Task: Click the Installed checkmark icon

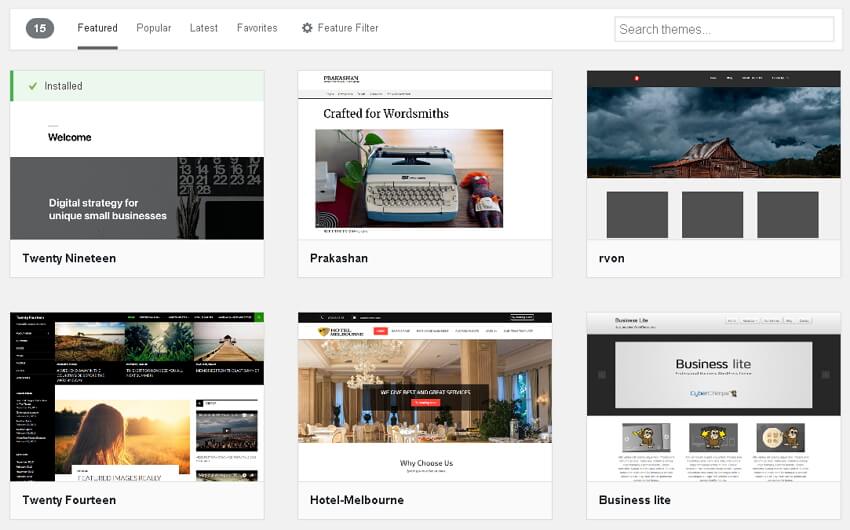Action: point(33,86)
